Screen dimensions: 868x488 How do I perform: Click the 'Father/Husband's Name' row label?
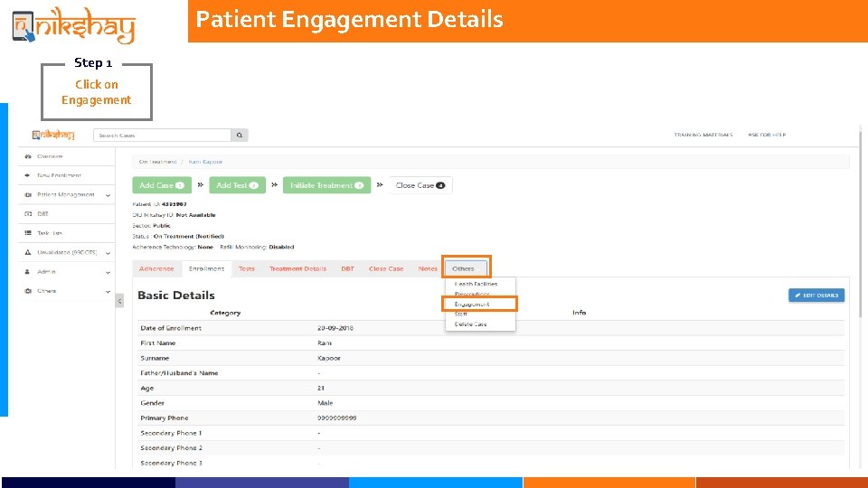[x=179, y=373]
